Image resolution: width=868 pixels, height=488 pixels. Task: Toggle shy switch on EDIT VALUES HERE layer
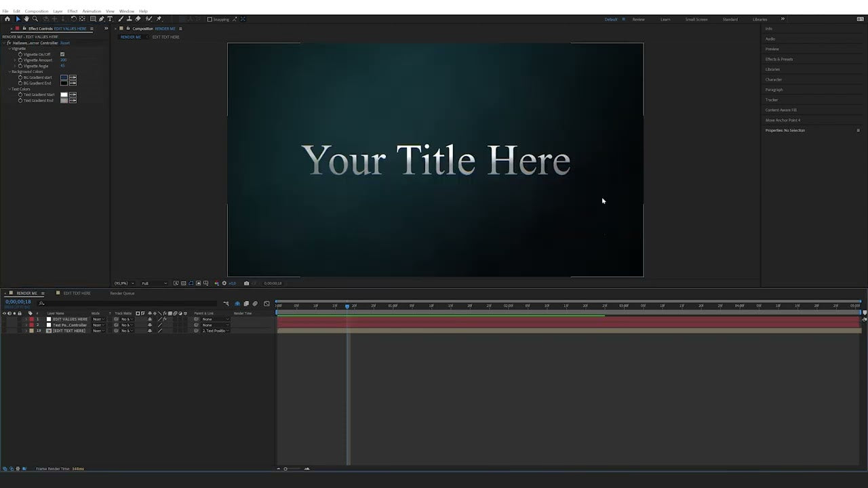click(x=150, y=319)
